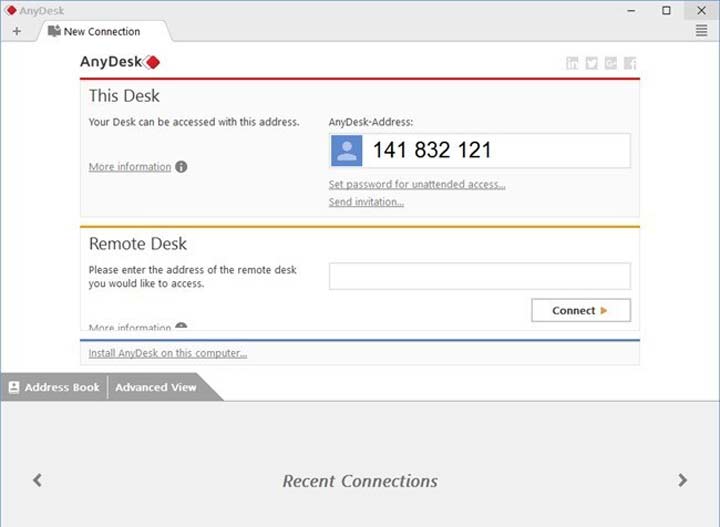Go to previous recent connections with left arrow
This screenshot has width=720, height=527.
pyautogui.click(x=38, y=480)
